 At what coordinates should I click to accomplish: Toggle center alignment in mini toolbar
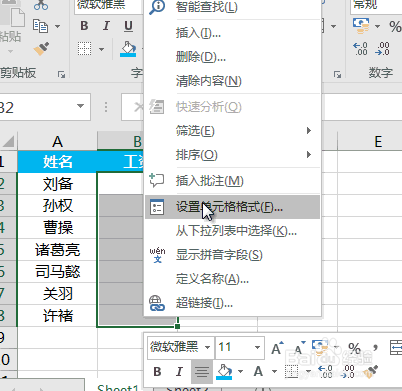[202, 372]
